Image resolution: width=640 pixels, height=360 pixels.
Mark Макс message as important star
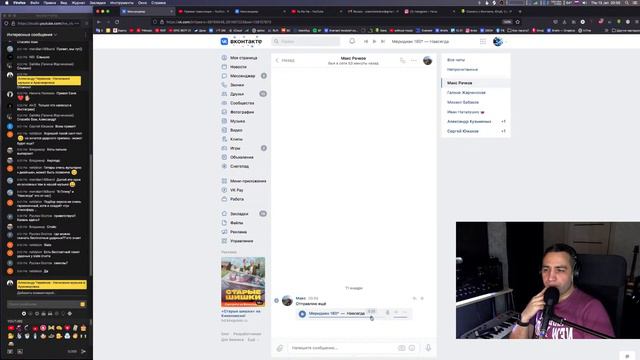tap(422, 298)
